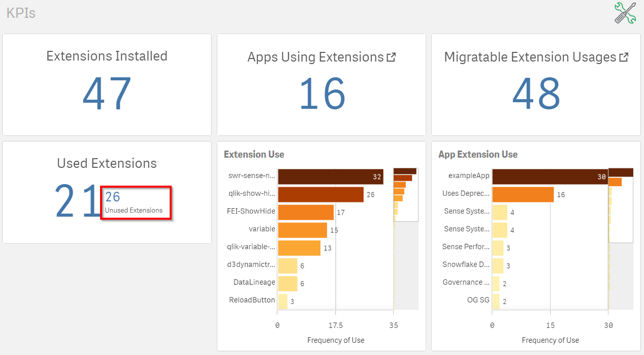The width and height of the screenshot is (644, 355).
Task: Click the wrench and screwdriver tools icon
Action: point(625,13)
